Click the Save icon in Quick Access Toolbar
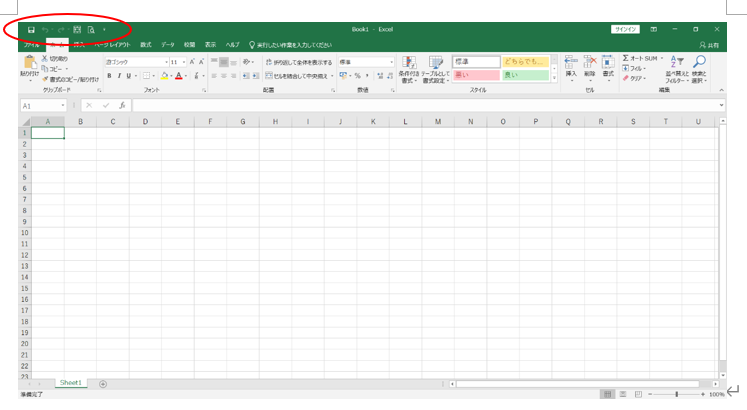 (x=31, y=30)
